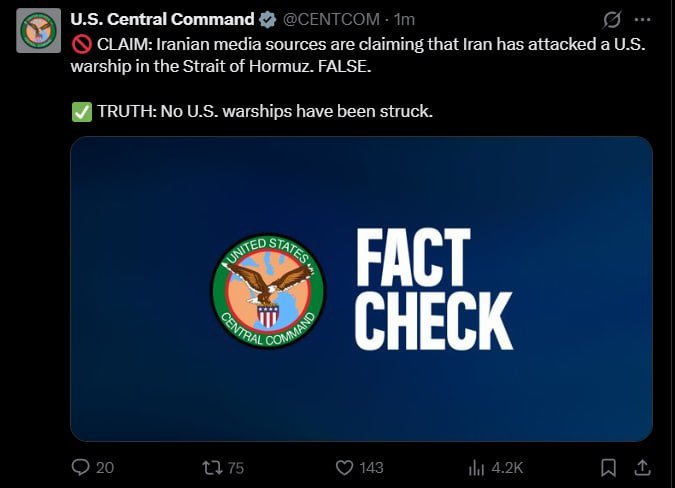Open the @CENTCOM handle link

click(x=331, y=19)
